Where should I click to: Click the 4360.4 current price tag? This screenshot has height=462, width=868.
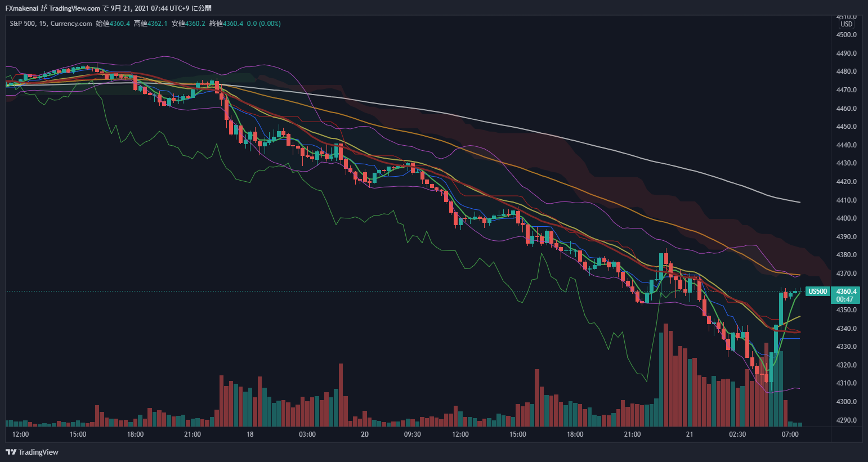pyautogui.click(x=847, y=291)
